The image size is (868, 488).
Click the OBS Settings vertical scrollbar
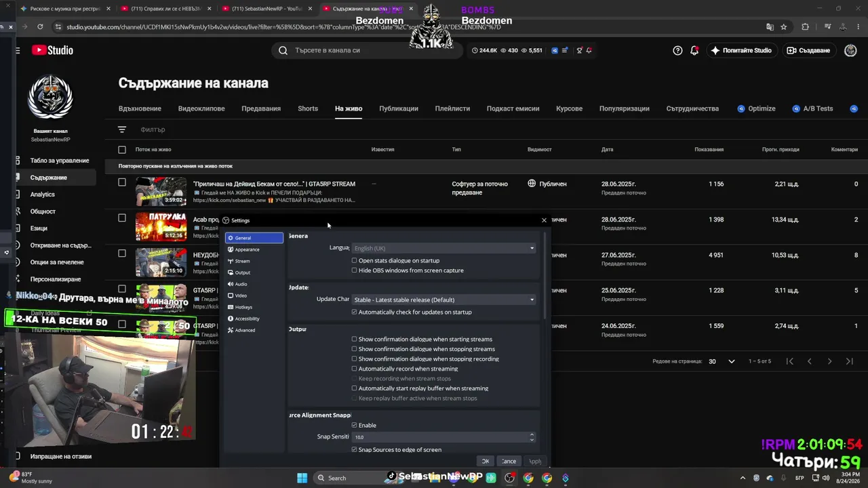545,274
